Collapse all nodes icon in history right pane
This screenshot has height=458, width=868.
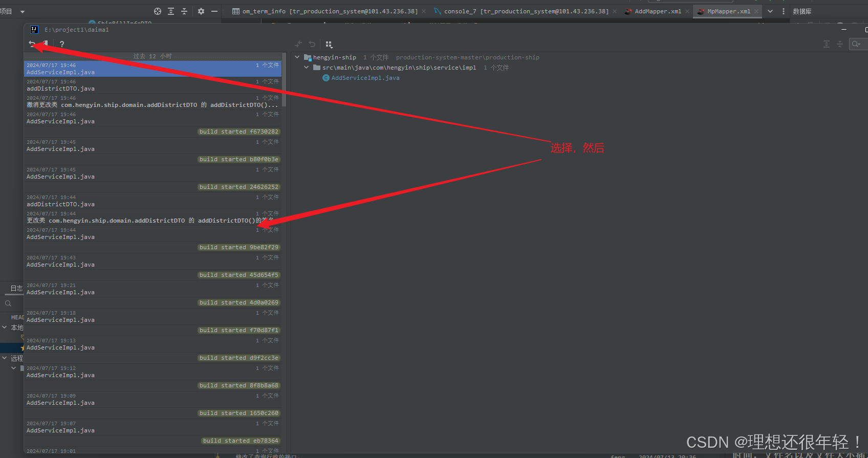(840, 45)
